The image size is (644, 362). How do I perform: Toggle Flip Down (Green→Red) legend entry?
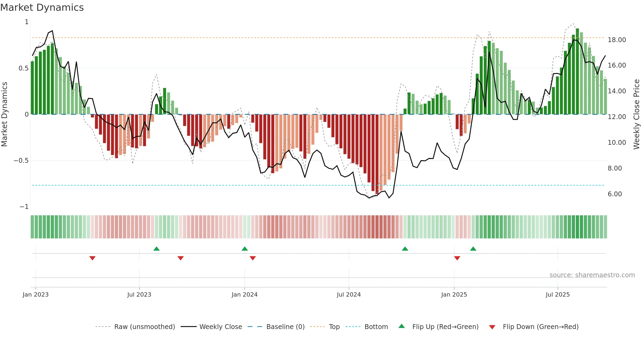534,327
